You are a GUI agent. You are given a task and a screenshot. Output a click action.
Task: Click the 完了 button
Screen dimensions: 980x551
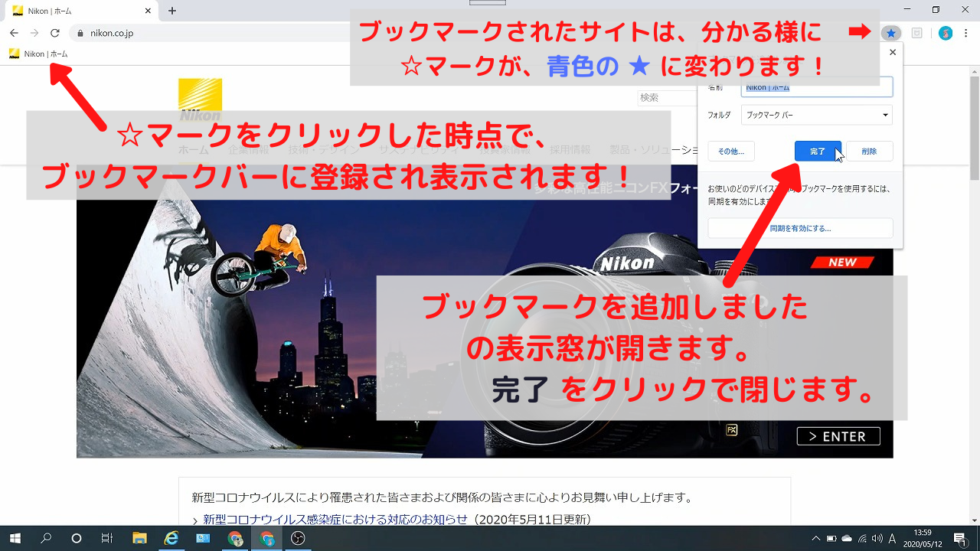tap(818, 152)
